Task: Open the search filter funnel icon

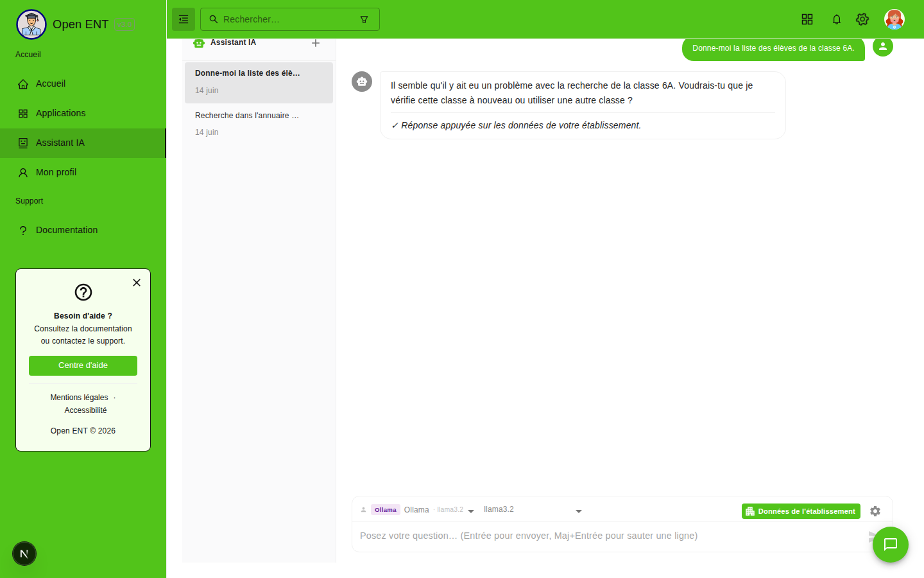Action: 364,19
